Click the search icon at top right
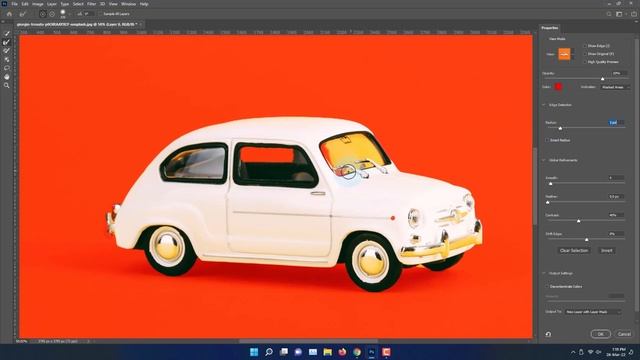 609,14
